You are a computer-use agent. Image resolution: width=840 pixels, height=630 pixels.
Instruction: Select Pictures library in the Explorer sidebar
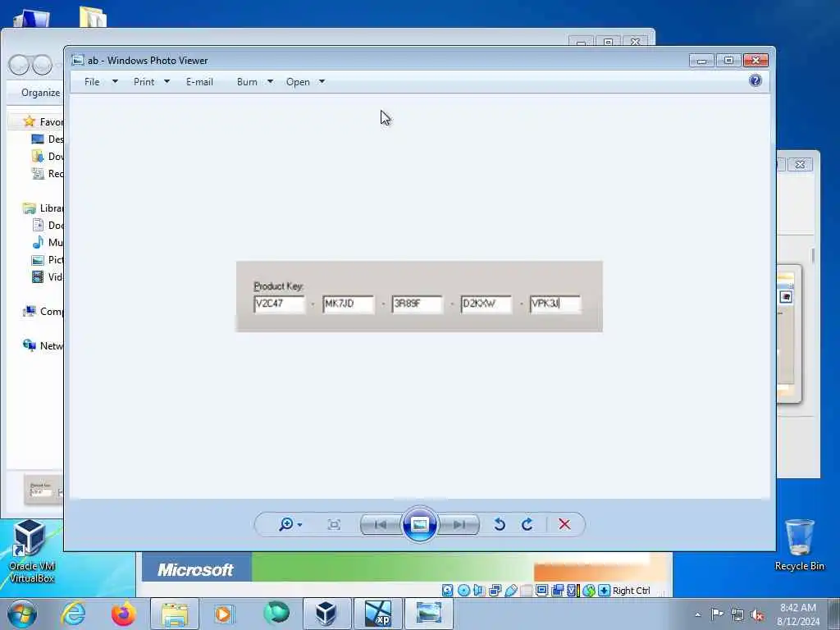(x=48, y=260)
